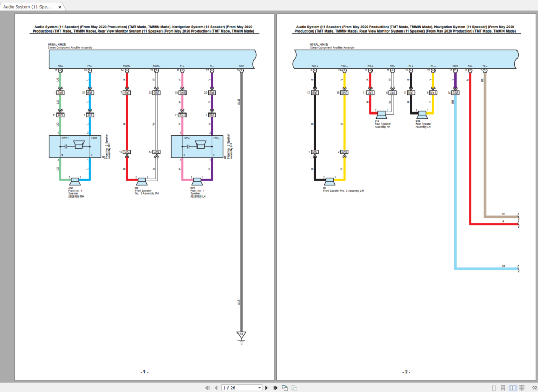The image size is (538, 392).
Task: Click the page 2 footer number
Action: [x=406, y=372]
